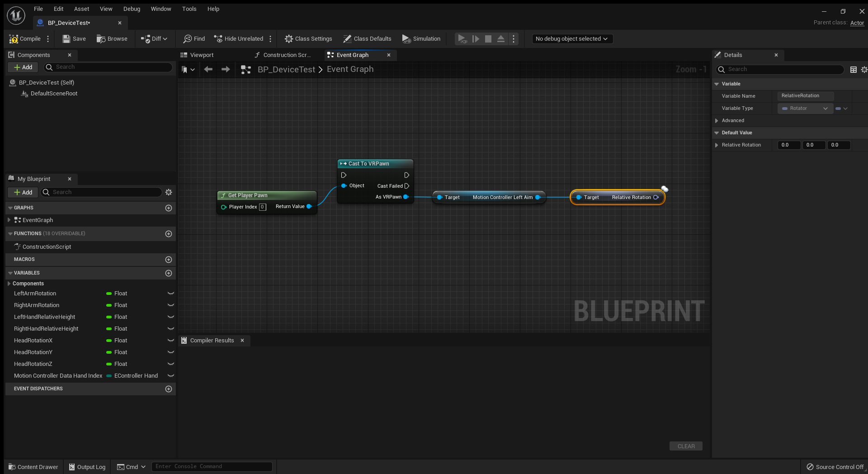The image size is (868, 474).
Task: Open the Find tool
Action: [194, 39]
